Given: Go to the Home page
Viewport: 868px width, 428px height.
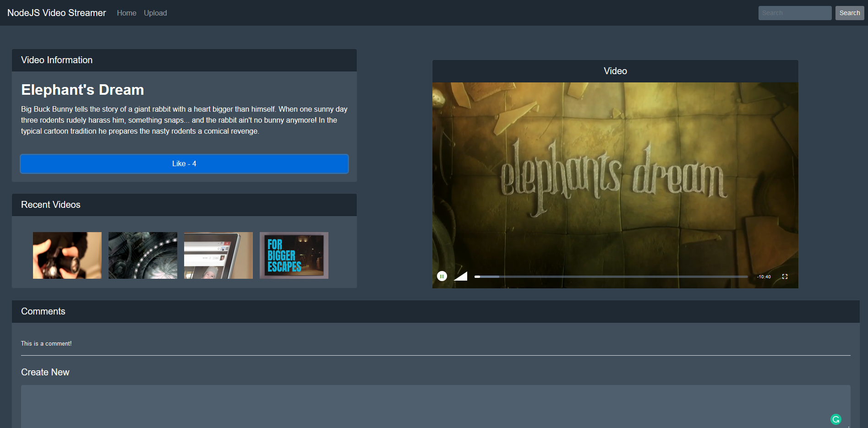Looking at the screenshot, I should pyautogui.click(x=126, y=13).
